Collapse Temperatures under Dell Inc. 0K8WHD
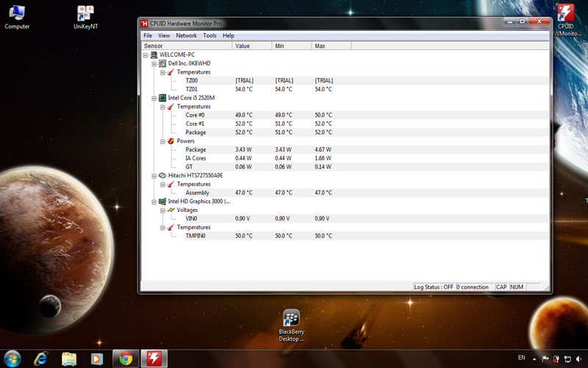This screenshot has width=588, height=368. click(162, 72)
